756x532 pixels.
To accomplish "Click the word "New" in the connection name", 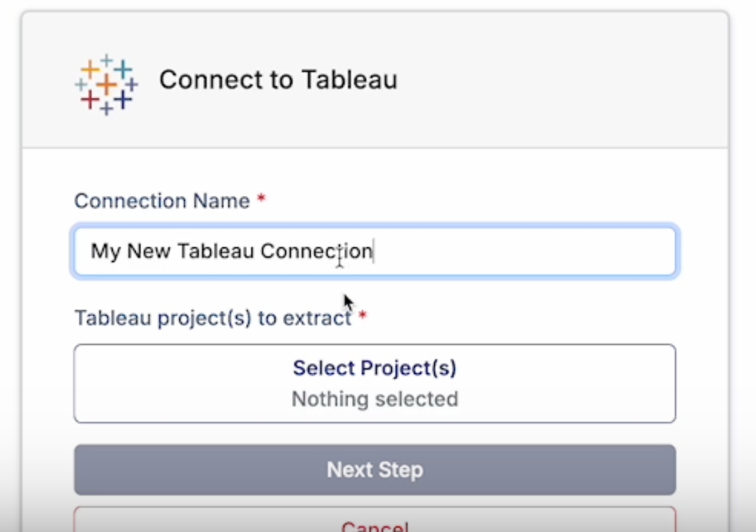I will click(149, 251).
